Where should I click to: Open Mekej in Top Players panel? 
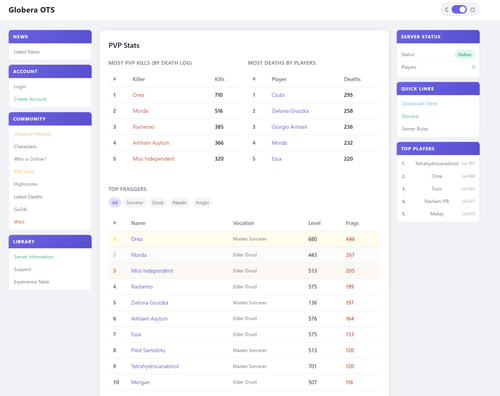pyautogui.click(x=437, y=214)
